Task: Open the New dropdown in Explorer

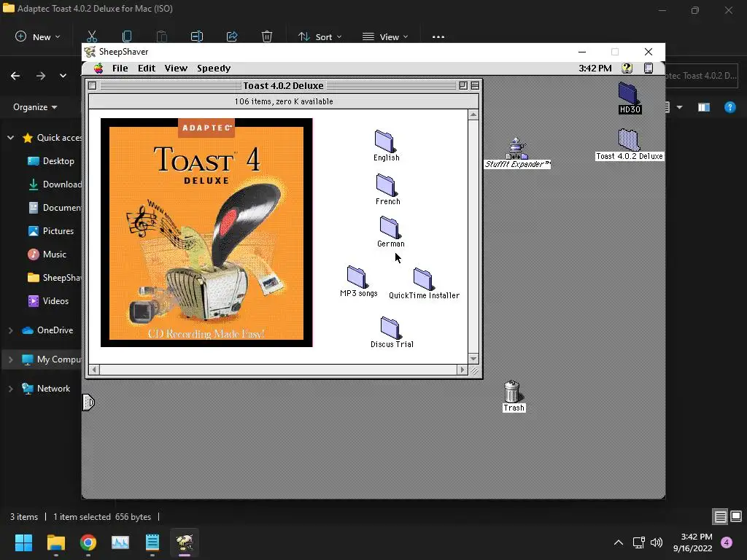Action: click(38, 36)
